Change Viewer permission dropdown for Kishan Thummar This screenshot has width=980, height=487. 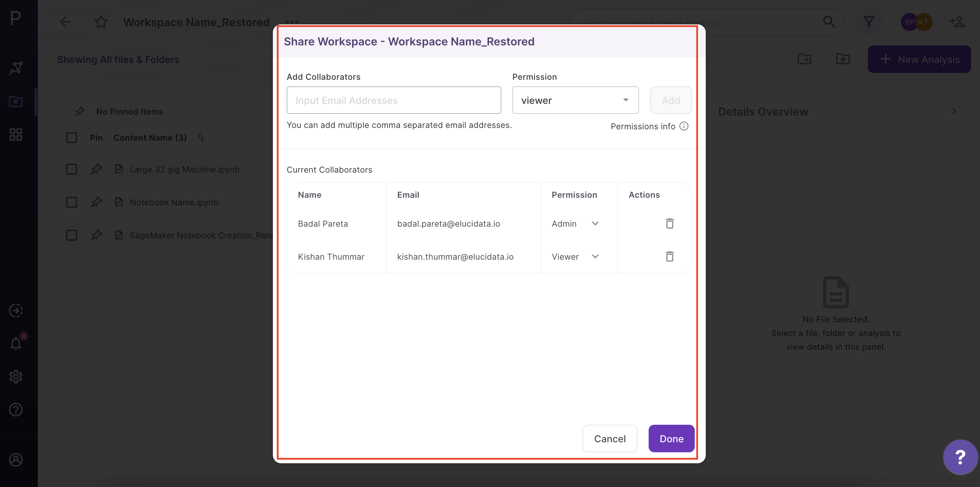point(575,257)
